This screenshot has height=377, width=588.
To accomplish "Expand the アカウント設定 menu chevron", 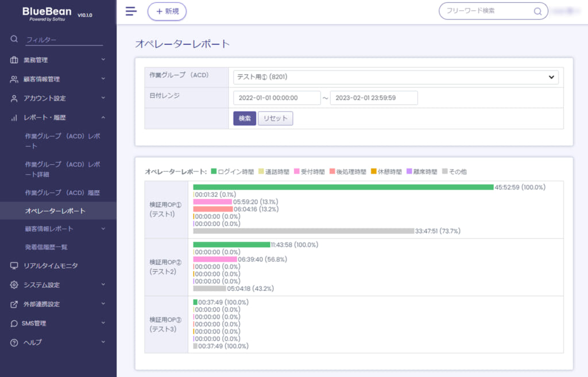I will click(103, 98).
